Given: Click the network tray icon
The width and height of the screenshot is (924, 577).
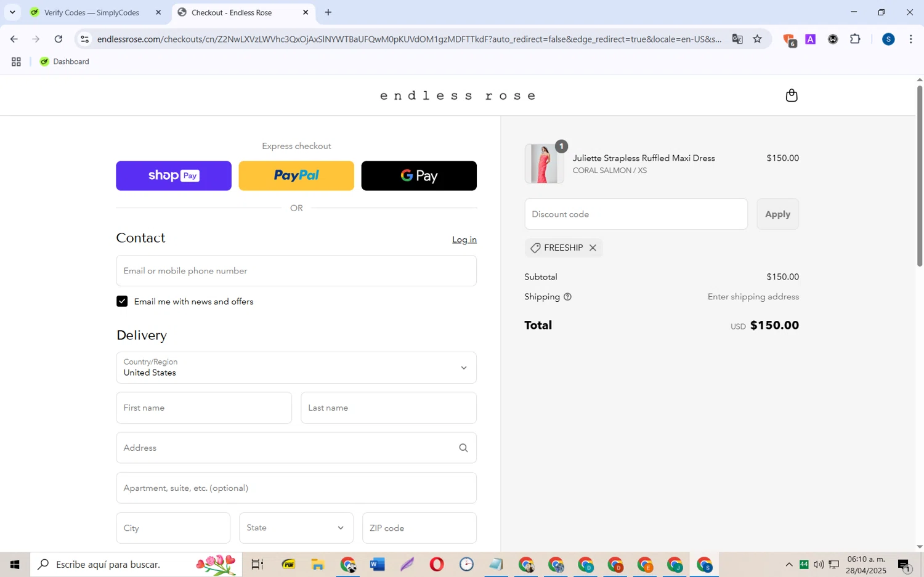Looking at the screenshot, I should pos(834,564).
